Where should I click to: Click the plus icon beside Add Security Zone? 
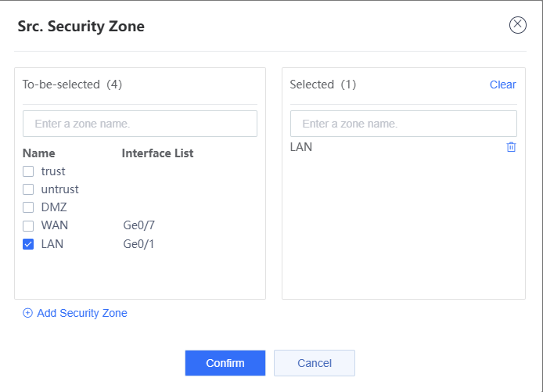tap(28, 313)
